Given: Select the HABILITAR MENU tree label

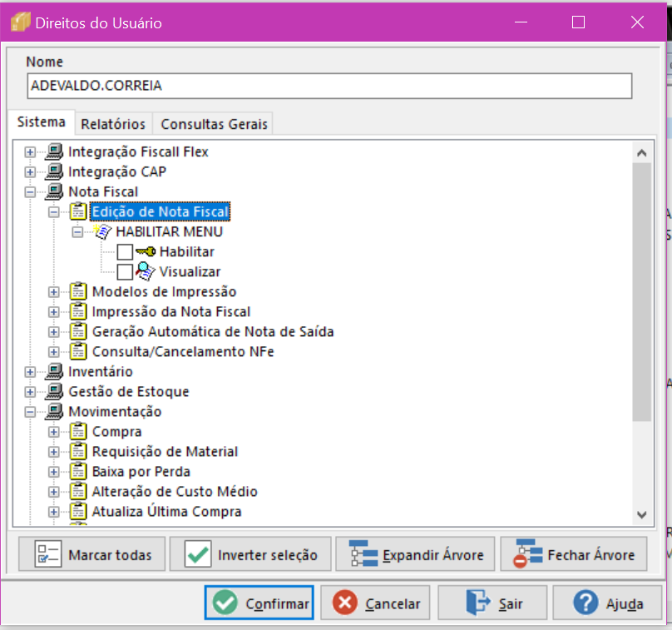Looking at the screenshot, I should pyautogui.click(x=170, y=231).
